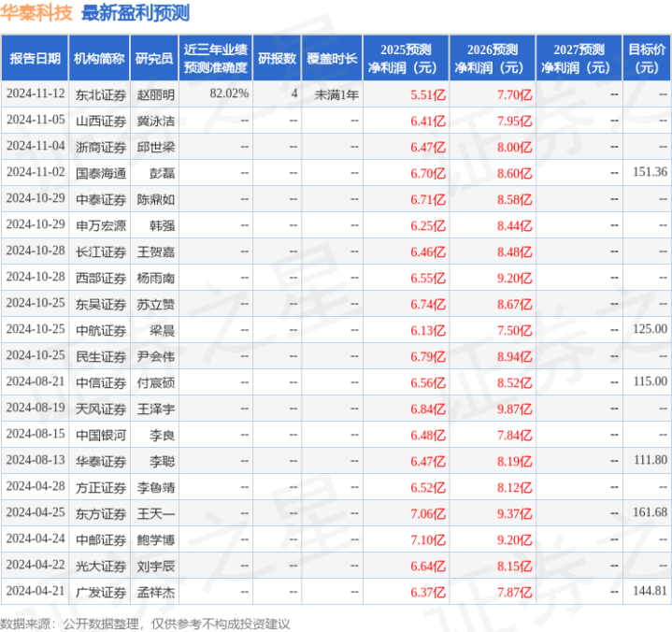Image resolution: width=672 pixels, height=632 pixels.
Task: Select the 近三年业绩预测准确度 column header
Action: tap(216, 58)
